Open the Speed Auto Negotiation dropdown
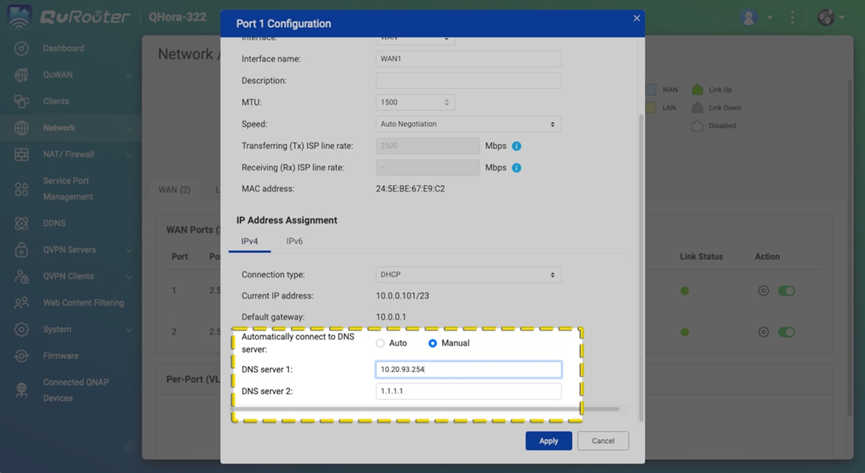The height and width of the screenshot is (473, 865). [468, 124]
